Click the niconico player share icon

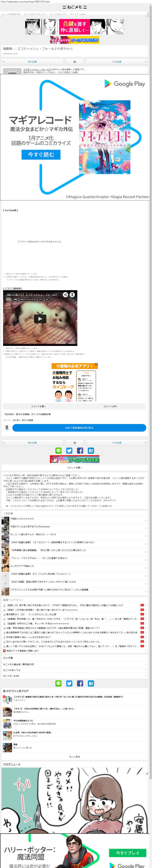tap(65, 295)
